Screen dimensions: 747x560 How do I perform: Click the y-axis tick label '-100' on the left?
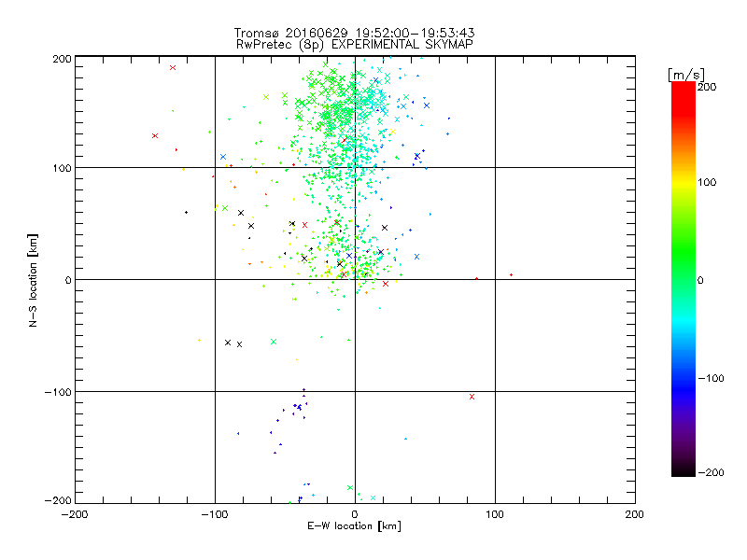pos(58,392)
